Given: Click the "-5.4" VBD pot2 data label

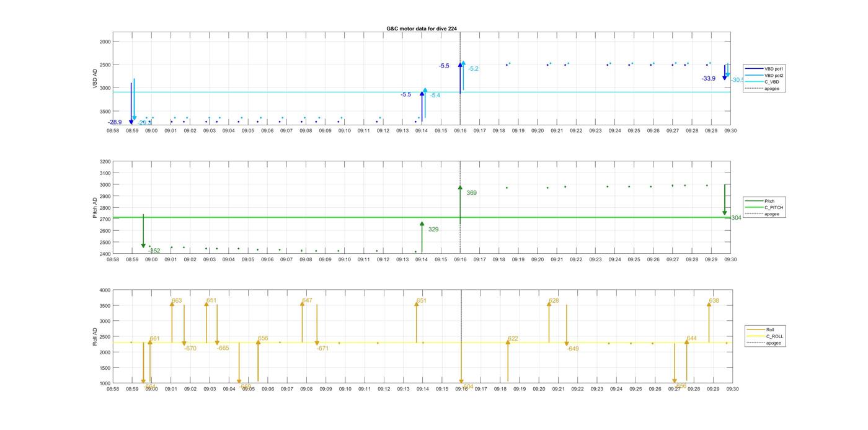Looking at the screenshot, I should (435, 96).
